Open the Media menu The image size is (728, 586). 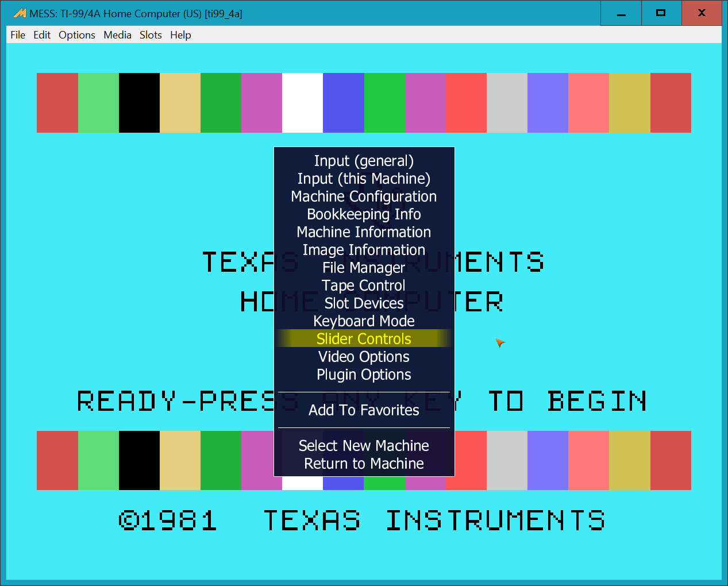tap(117, 35)
